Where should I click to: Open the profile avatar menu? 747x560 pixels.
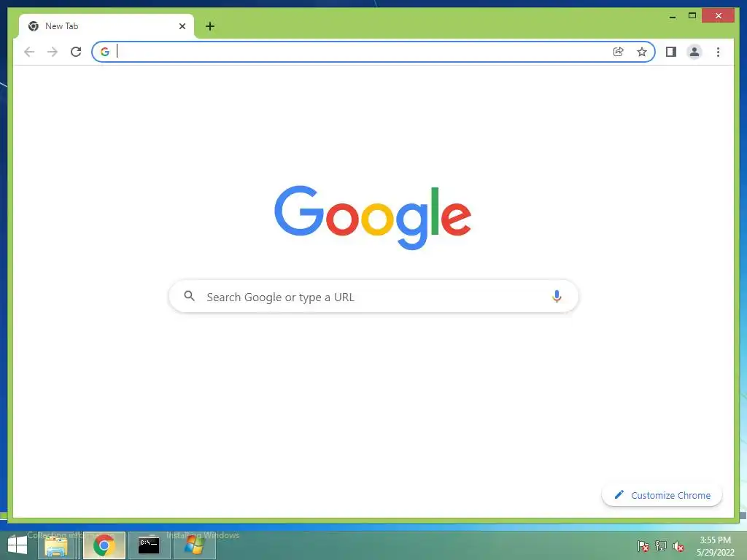(x=694, y=52)
